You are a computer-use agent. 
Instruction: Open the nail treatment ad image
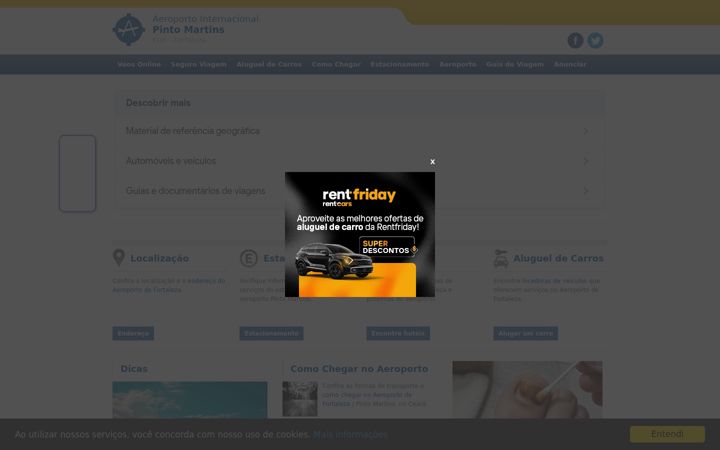527,389
